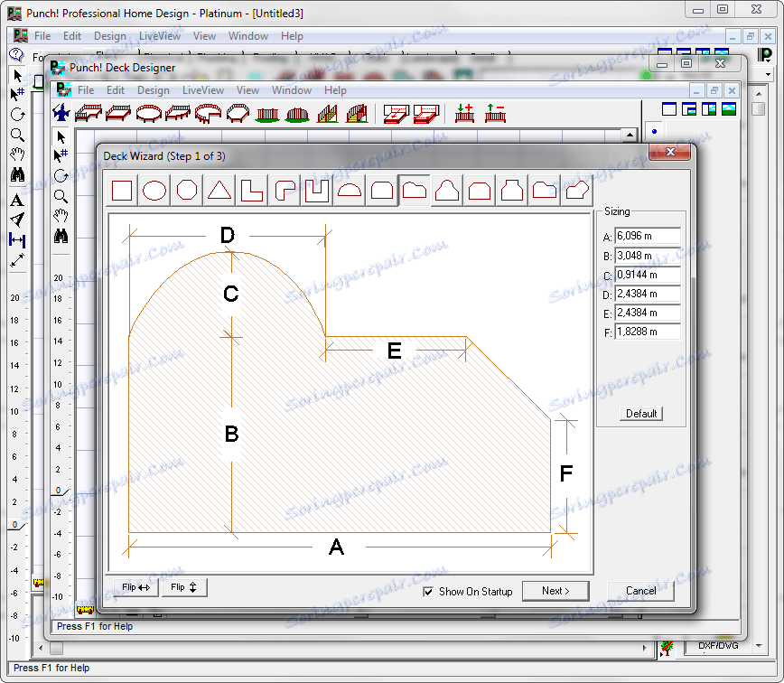The image size is (784, 683).
Task: Click the Next button in Deck Wizard
Action: pos(555,591)
